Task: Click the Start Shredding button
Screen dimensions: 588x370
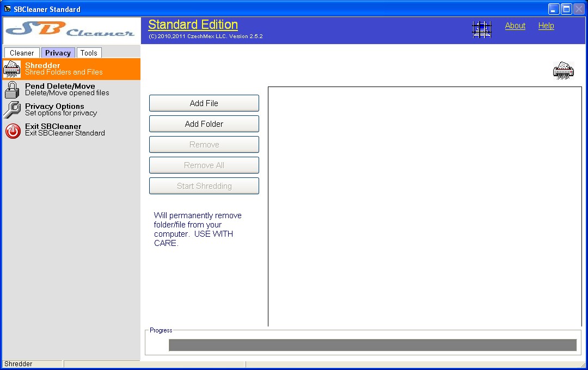Action: [204, 186]
